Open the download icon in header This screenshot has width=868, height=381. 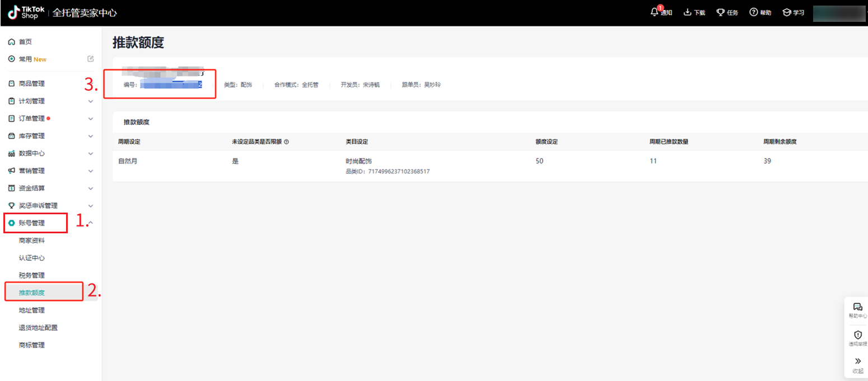tap(688, 12)
